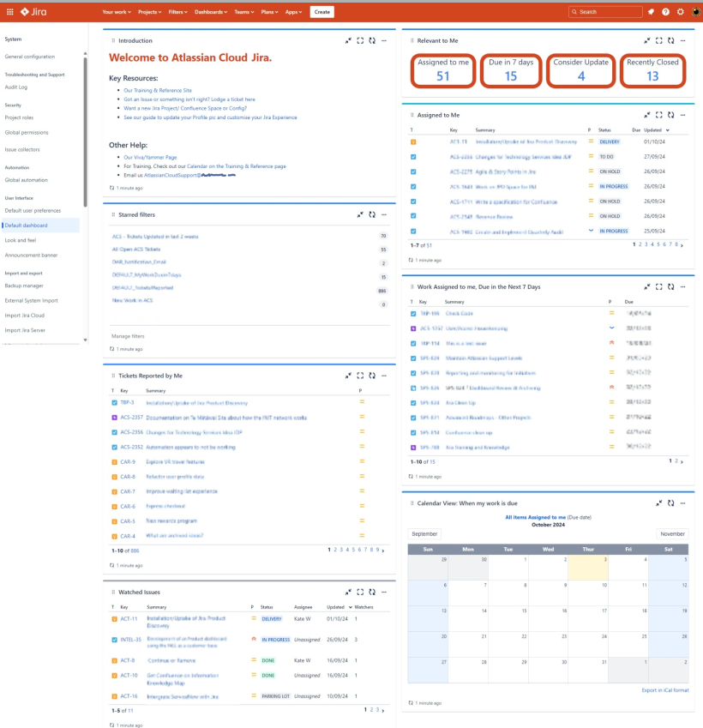Open Global permissions in sidebar
Image resolution: width=703 pixels, height=728 pixels.
click(x=27, y=132)
